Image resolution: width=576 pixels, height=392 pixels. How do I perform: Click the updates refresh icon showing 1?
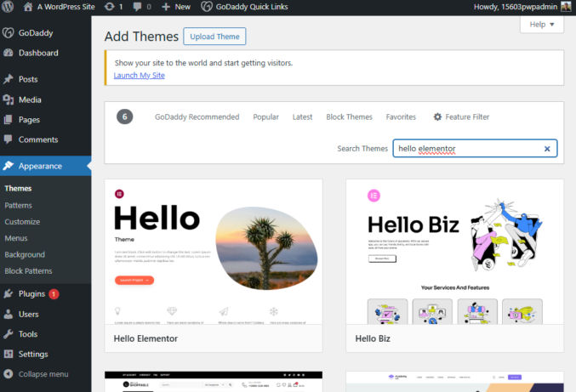click(x=110, y=7)
